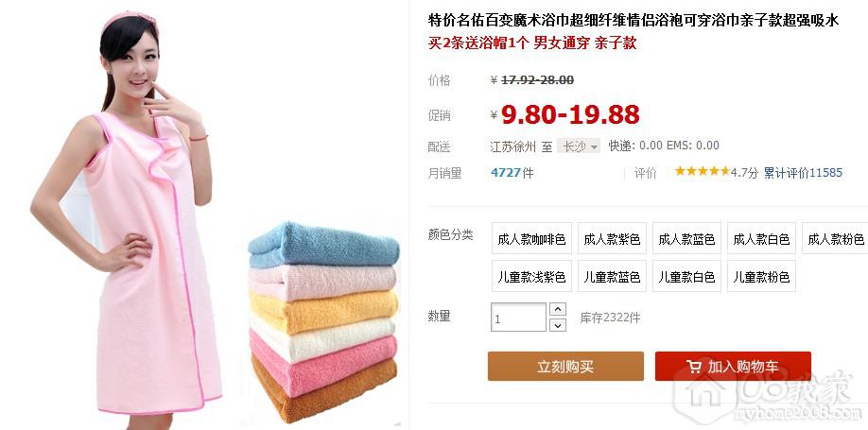Click the stacked colored towels image
868x430 pixels.
(323, 321)
